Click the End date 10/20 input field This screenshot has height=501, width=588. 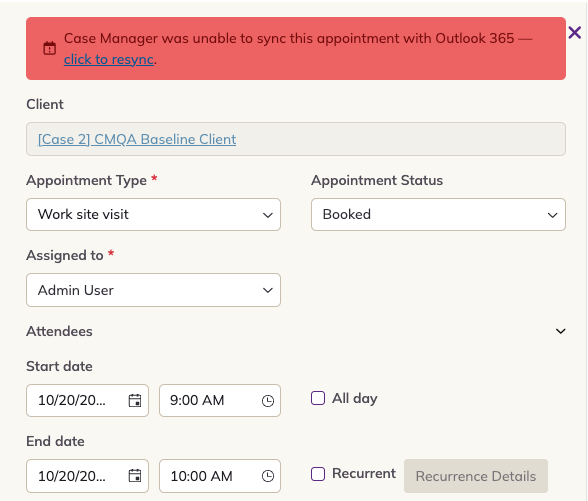(x=87, y=476)
